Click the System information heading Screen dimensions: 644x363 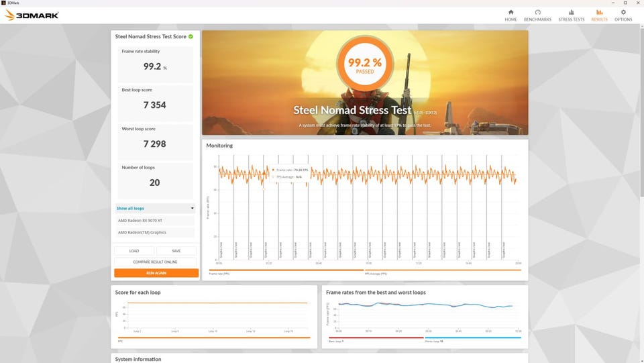(x=138, y=359)
